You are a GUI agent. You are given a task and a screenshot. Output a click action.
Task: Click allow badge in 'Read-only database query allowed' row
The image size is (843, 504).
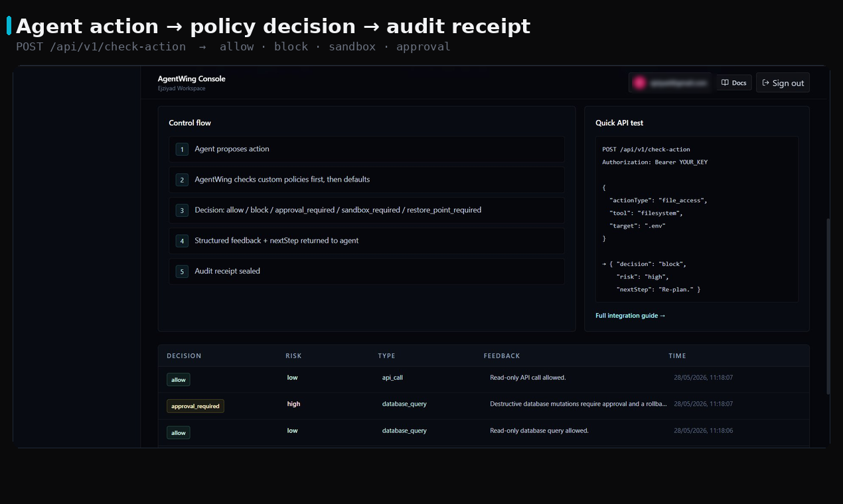click(179, 432)
